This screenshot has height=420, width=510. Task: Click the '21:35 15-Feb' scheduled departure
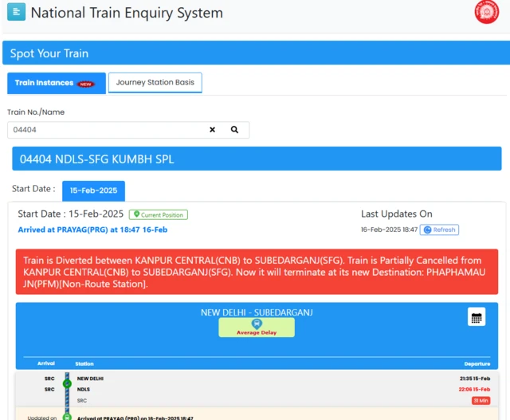point(475,379)
